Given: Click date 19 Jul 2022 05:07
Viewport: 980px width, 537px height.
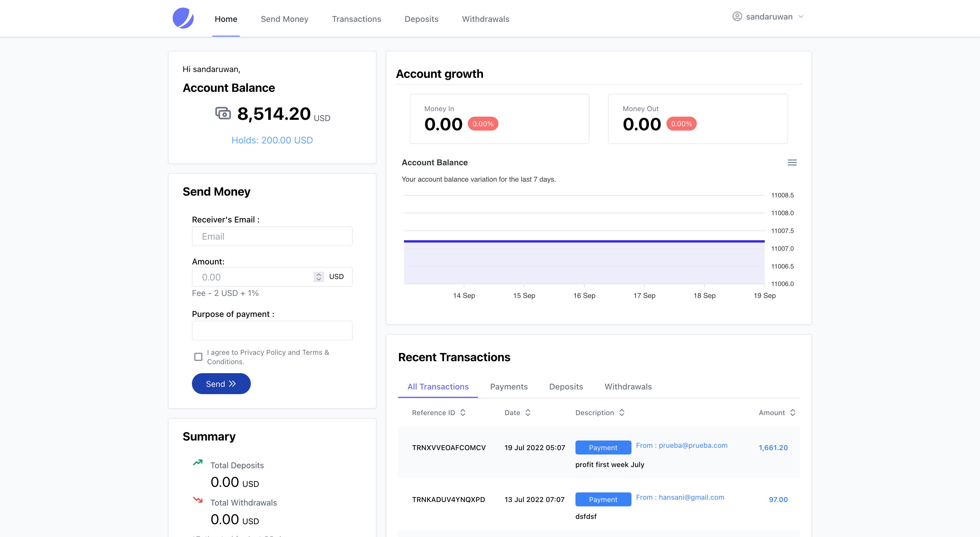Looking at the screenshot, I should coord(535,447).
